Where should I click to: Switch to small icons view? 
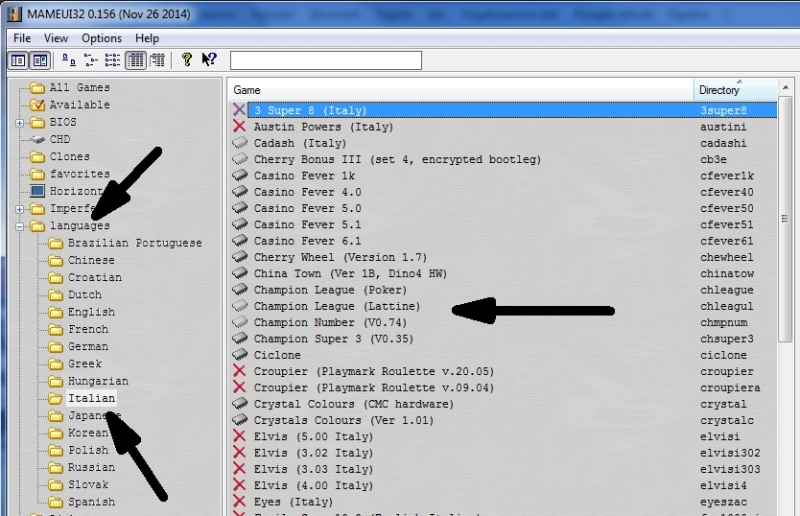[x=91, y=60]
